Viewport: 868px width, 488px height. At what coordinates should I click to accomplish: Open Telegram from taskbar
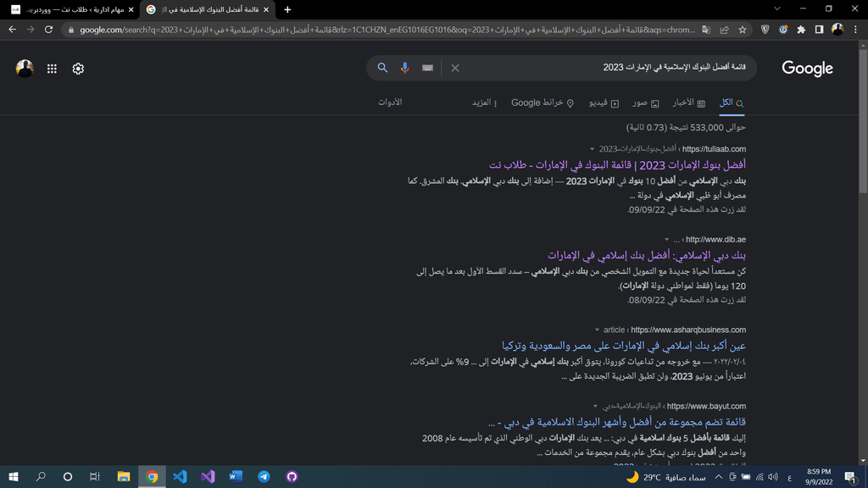(x=264, y=476)
